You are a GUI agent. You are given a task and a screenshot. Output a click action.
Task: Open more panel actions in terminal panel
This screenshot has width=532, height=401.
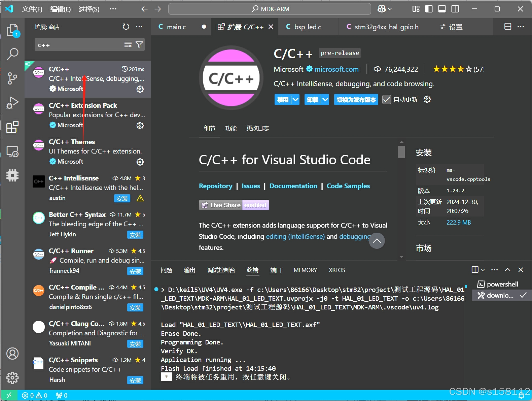tap(494, 270)
